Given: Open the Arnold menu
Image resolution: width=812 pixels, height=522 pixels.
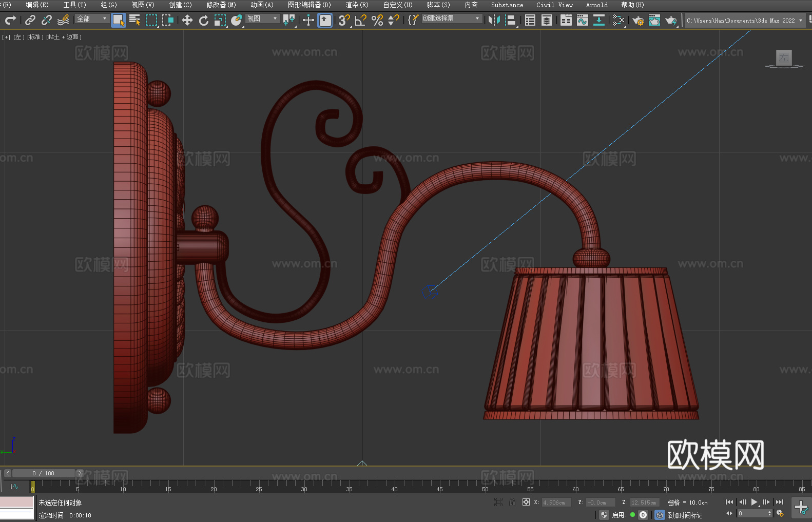Looking at the screenshot, I should pyautogui.click(x=596, y=5).
